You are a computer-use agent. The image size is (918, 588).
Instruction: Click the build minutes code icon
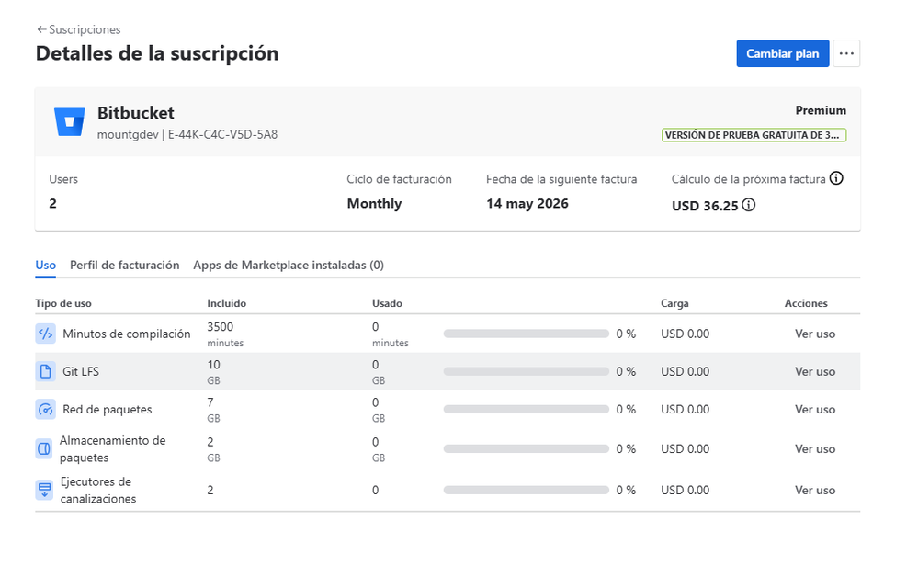(x=45, y=334)
